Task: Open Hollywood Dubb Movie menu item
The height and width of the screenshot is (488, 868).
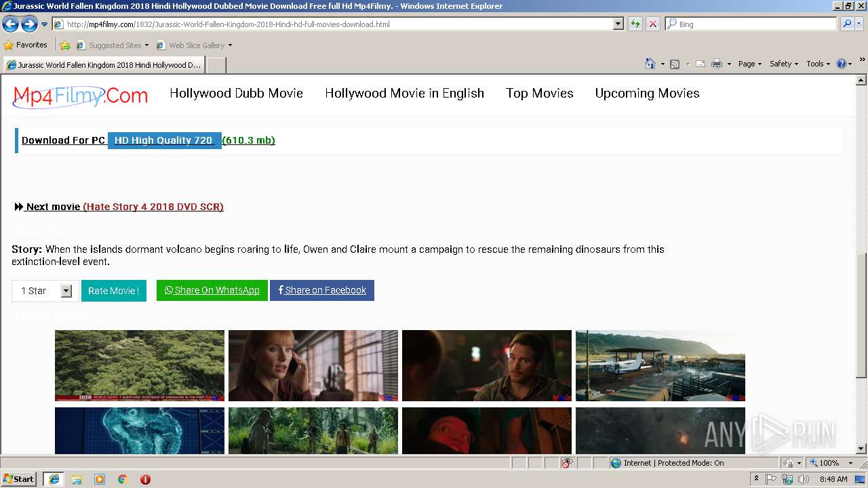Action: (236, 94)
